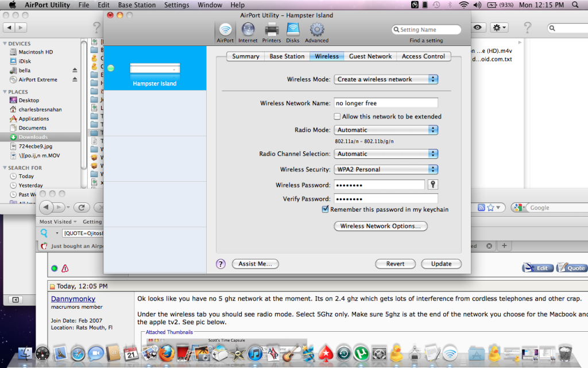Click the Assist Me button
Screen dimensions: 588x368
point(255,264)
